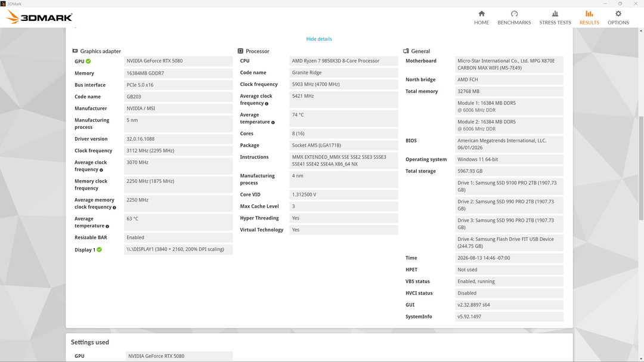This screenshot has height=362, width=644.
Task: Click the time value 2026-08-13 14:46
Action: point(509,258)
